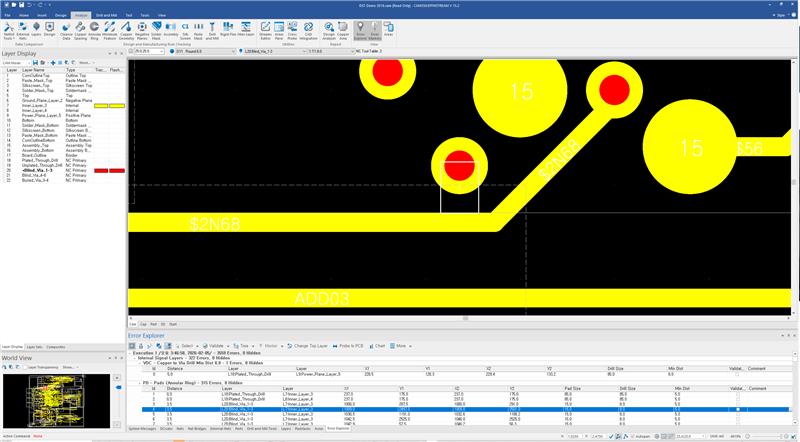Viewport: 800px width, 442px height.
Task: Tick Validated checkbox for first Pads error
Action: click(x=738, y=394)
